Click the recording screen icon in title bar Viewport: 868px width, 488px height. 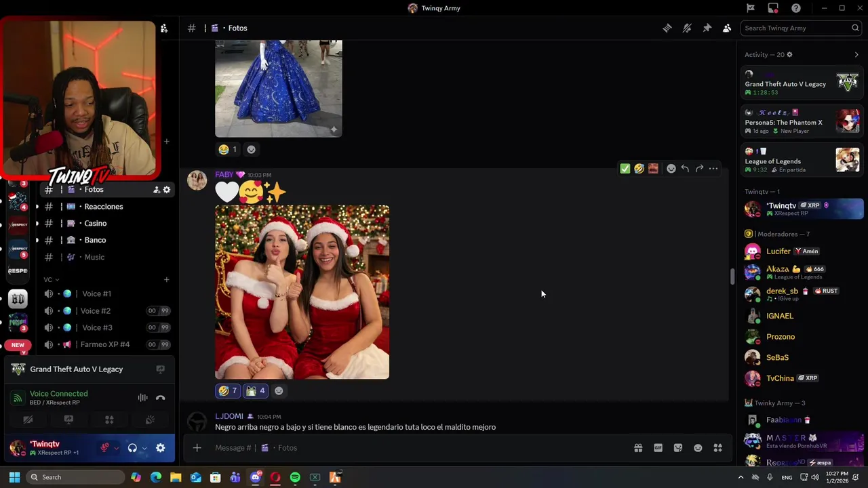pos(773,8)
